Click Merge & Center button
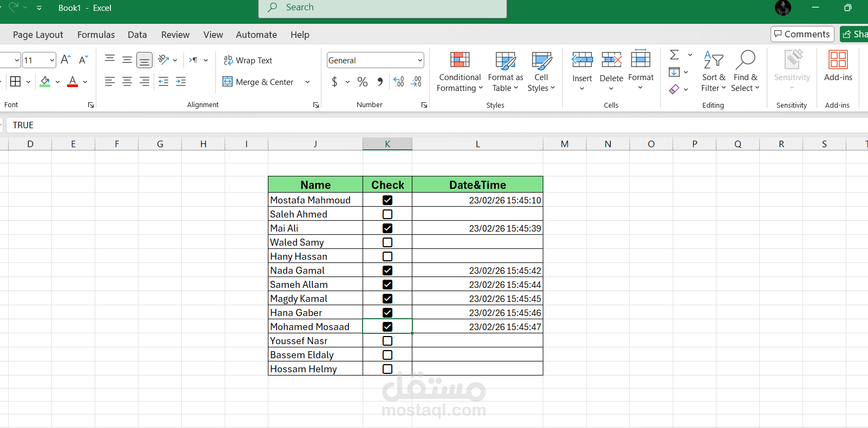The width and height of the screenshot is (868, 428). coord(258,82)
